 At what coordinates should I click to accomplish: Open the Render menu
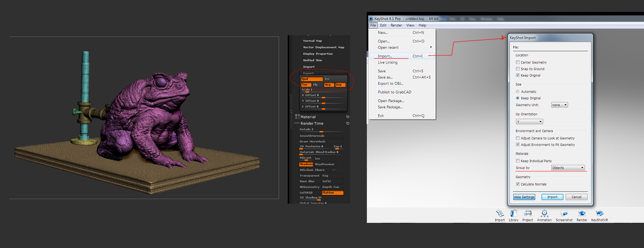click(x=396, y=25)
